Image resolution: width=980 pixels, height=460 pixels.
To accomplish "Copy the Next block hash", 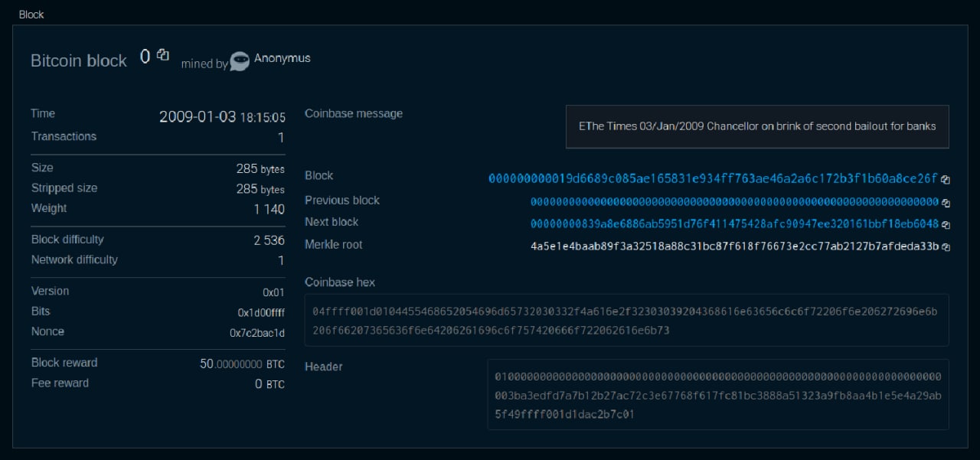I will [x=946, y=225].
